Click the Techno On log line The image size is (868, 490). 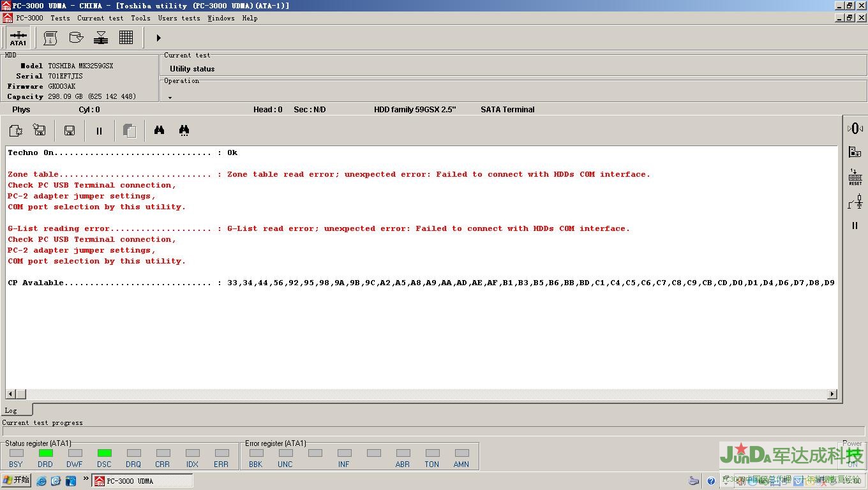click(123, 152)
